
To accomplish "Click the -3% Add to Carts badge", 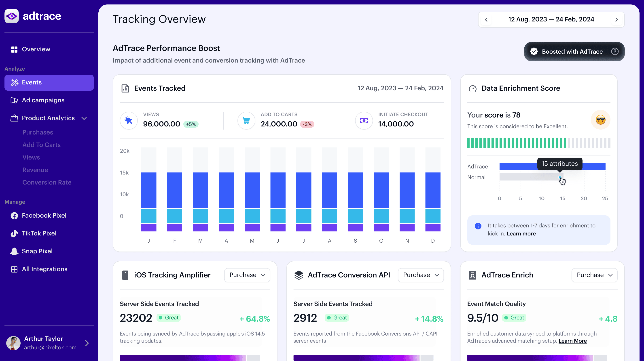I will coord(307,124).
